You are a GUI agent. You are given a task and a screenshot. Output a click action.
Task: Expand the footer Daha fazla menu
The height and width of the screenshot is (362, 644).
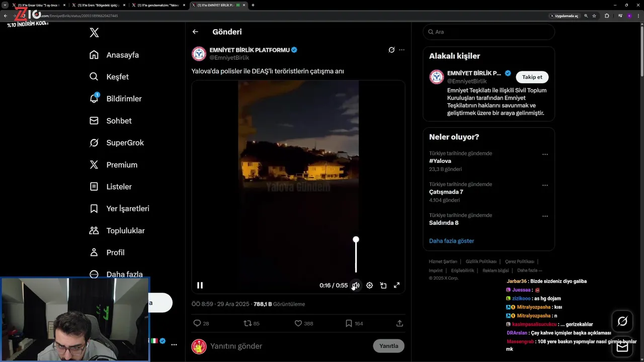(530, 270)
